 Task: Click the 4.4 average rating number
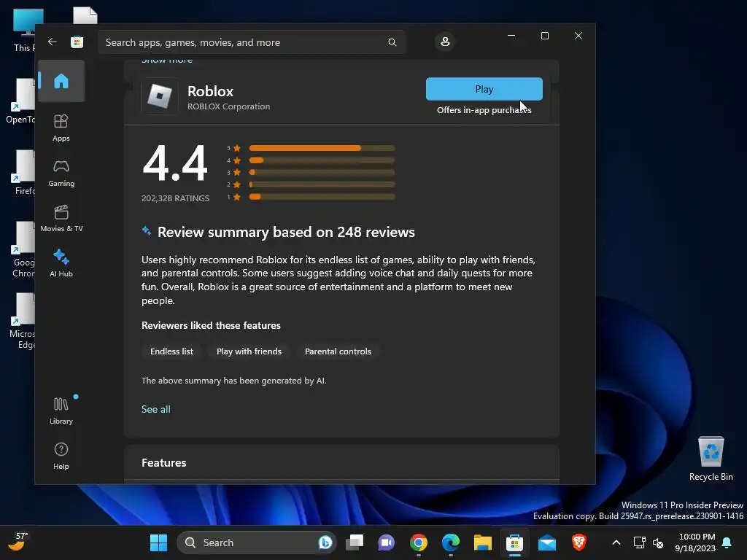coord(175,163)
